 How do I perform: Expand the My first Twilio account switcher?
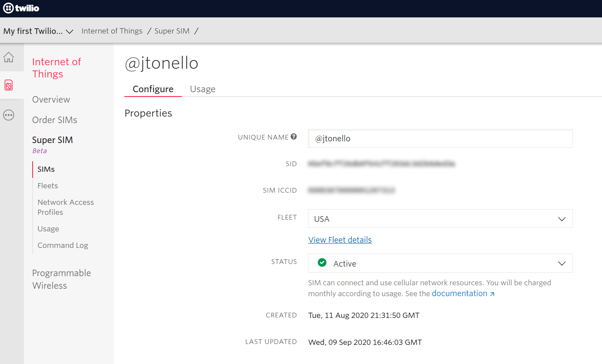38,31
